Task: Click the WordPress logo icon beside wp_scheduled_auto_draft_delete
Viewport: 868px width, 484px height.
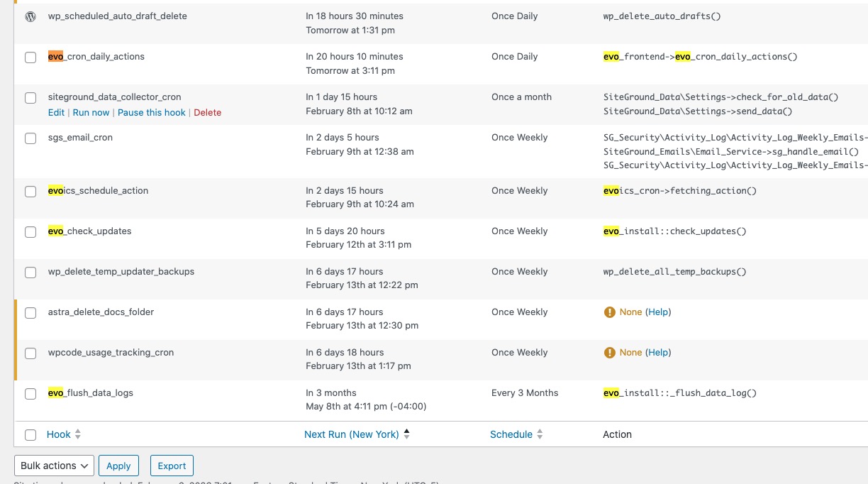Action: pyautogui.click(x=30, y=16)
